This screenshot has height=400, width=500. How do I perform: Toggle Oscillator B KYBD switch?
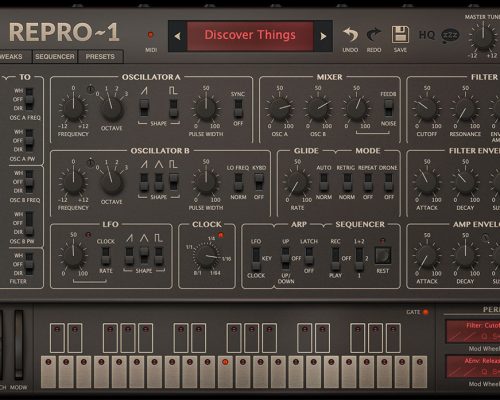pos(259,182)
